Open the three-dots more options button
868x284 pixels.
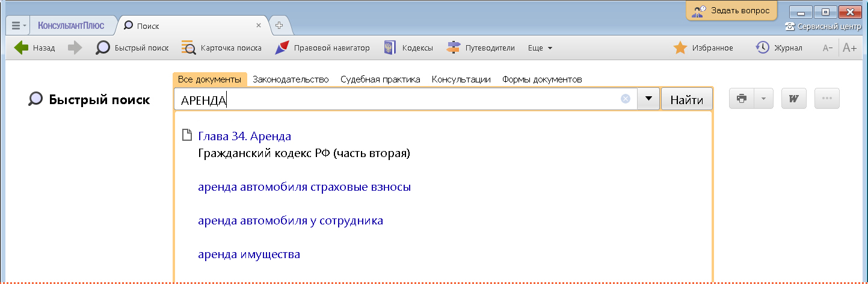(x=826, y=99)
